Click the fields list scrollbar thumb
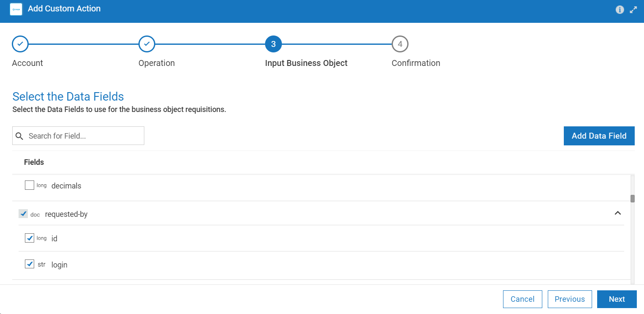 (633, 199)
